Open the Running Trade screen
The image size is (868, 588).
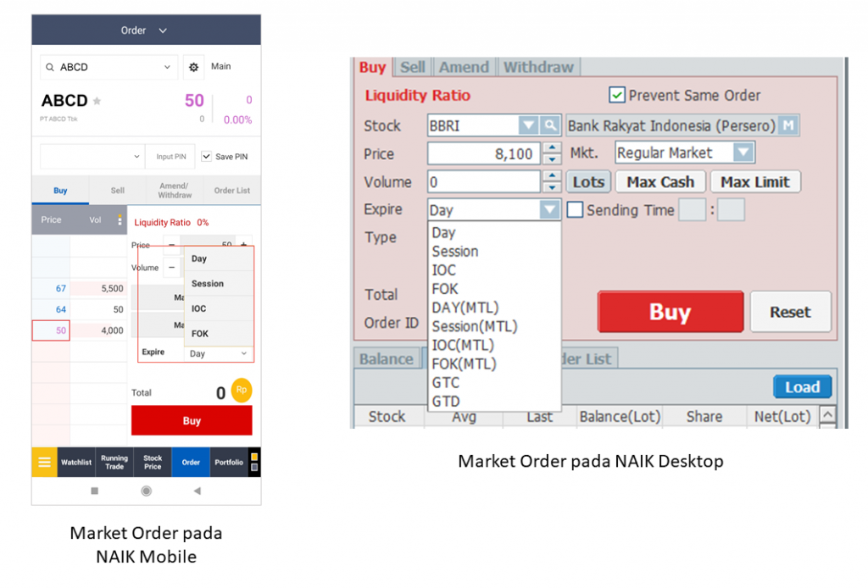coord(114,462)
